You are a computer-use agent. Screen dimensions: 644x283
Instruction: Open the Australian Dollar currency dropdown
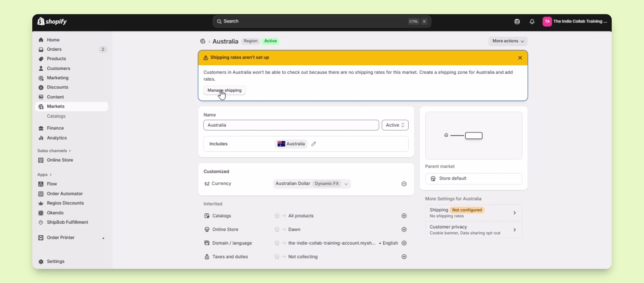pos(312,184)
